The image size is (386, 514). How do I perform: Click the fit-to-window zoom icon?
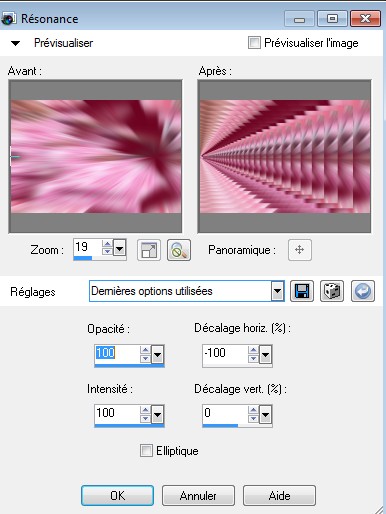click(149, 250)
